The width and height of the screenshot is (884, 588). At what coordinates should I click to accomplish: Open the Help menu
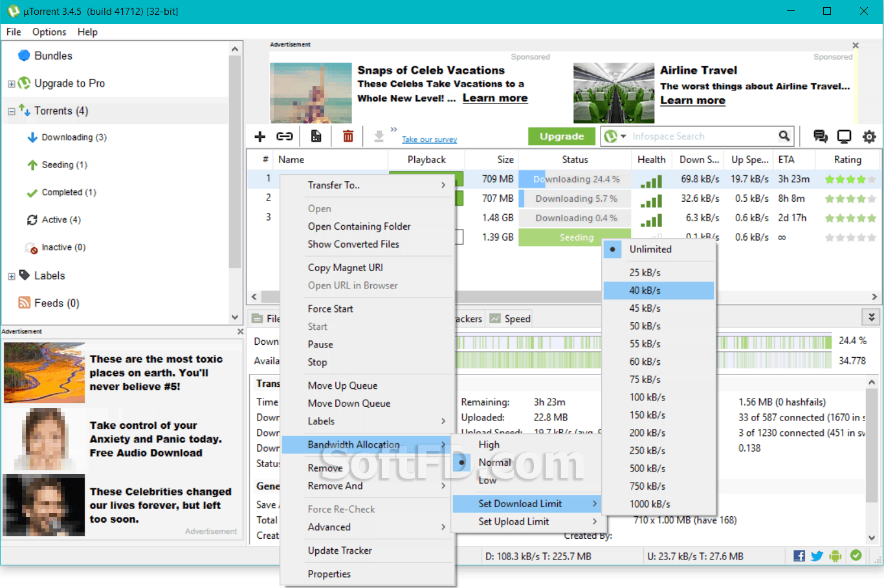click(x=87, y=32)
